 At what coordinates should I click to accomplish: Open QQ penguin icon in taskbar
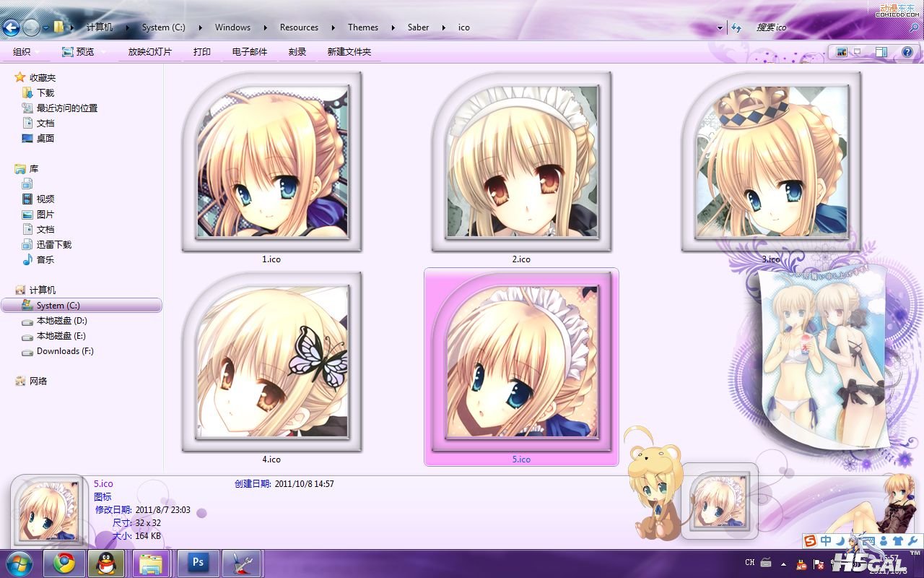(108, 563)
